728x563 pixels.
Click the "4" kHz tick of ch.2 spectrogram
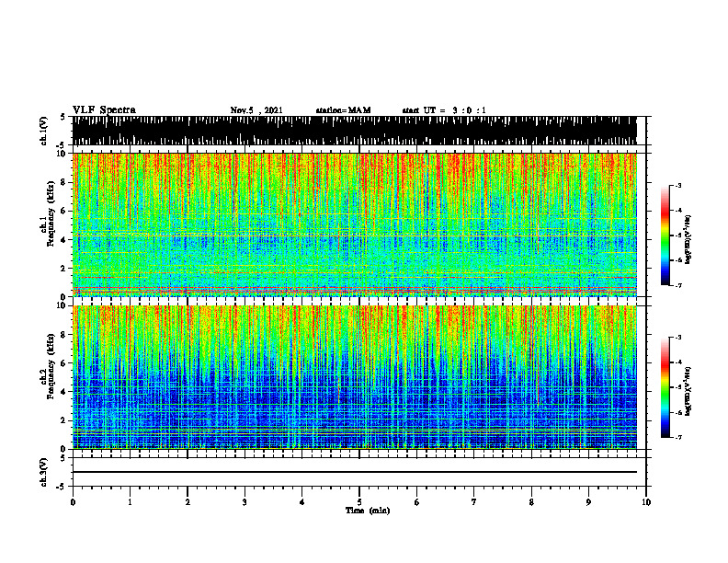click(x=64, y=392)
